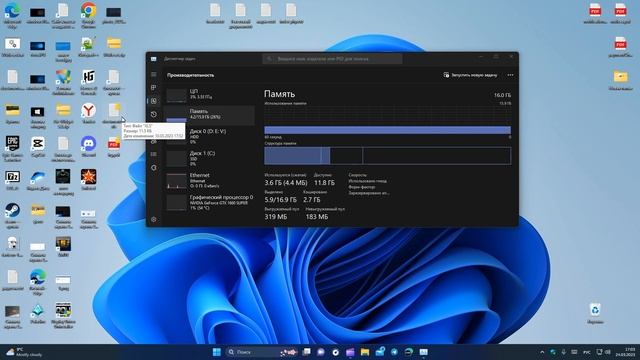Open Telegram from taskbar

[x=394, y=352]
